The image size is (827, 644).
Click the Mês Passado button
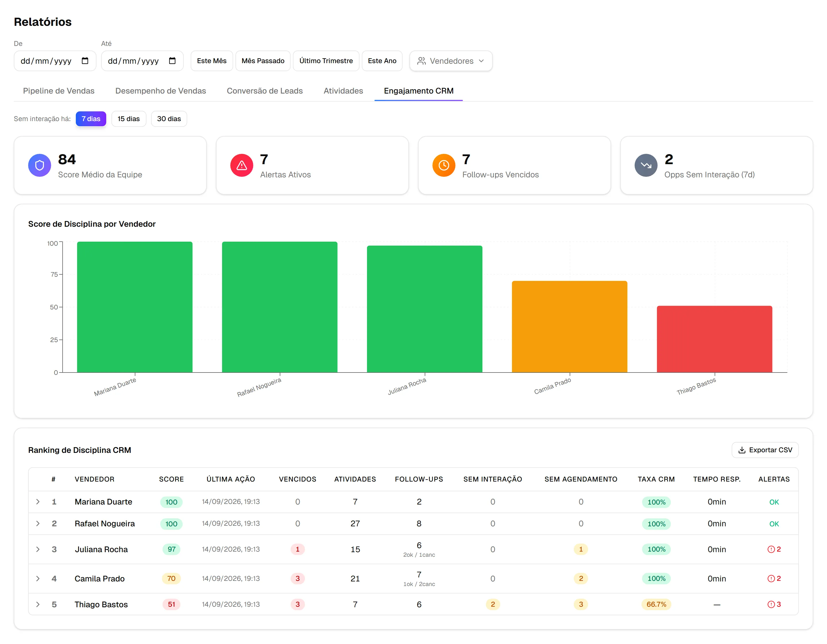tap(263, 61)
